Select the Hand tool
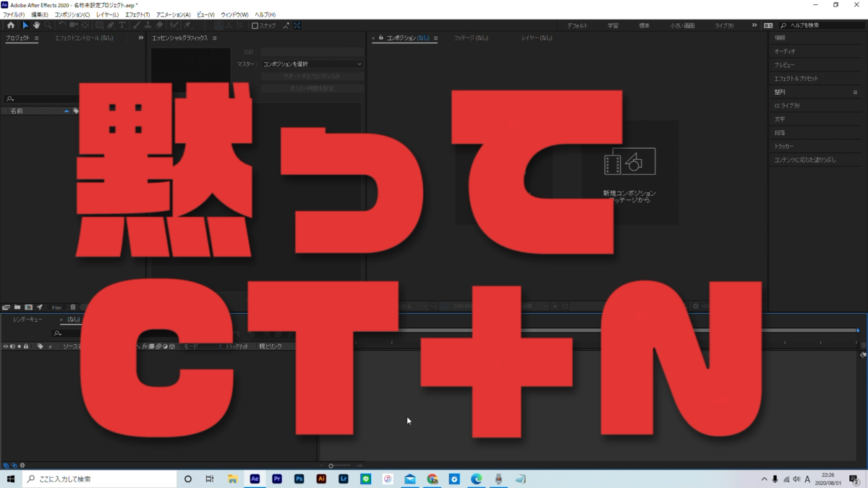This screenshot has height=488, width=868. click(36, 25)
